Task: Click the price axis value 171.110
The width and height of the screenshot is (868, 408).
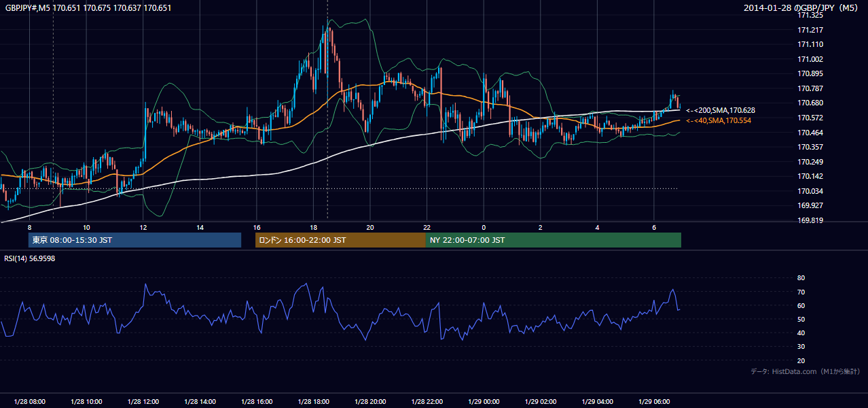Action: [810, 44]
